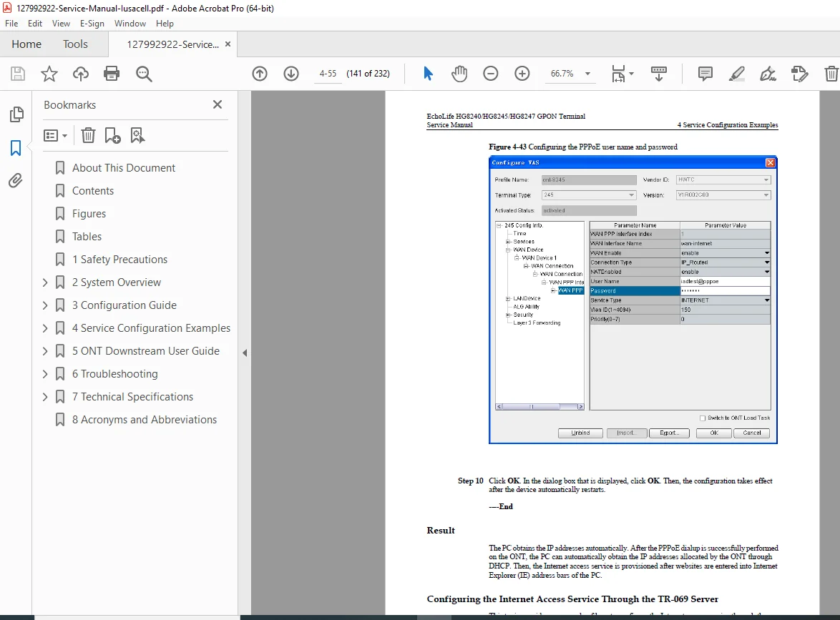Open bookmarks options dropdown
Screen dimensions: 840x620
[55, 135]
